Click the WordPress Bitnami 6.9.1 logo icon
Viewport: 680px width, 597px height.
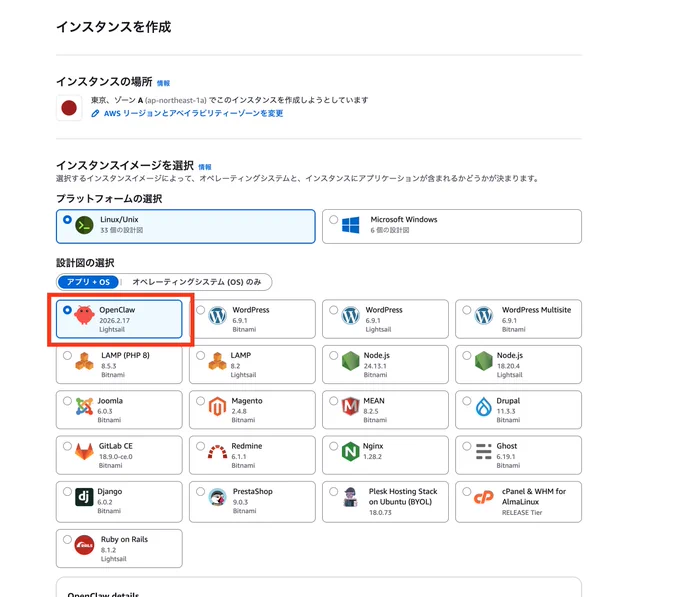217,316
